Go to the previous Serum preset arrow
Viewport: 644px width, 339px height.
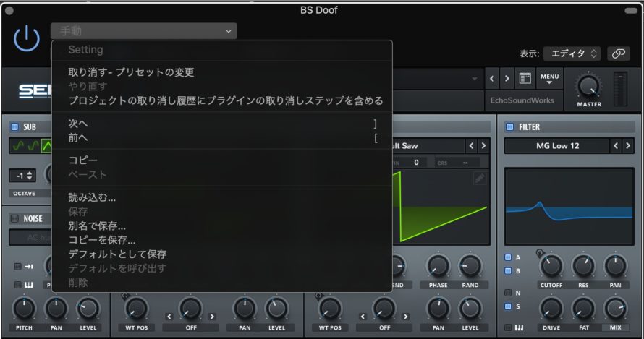click(x=491, y=78)
